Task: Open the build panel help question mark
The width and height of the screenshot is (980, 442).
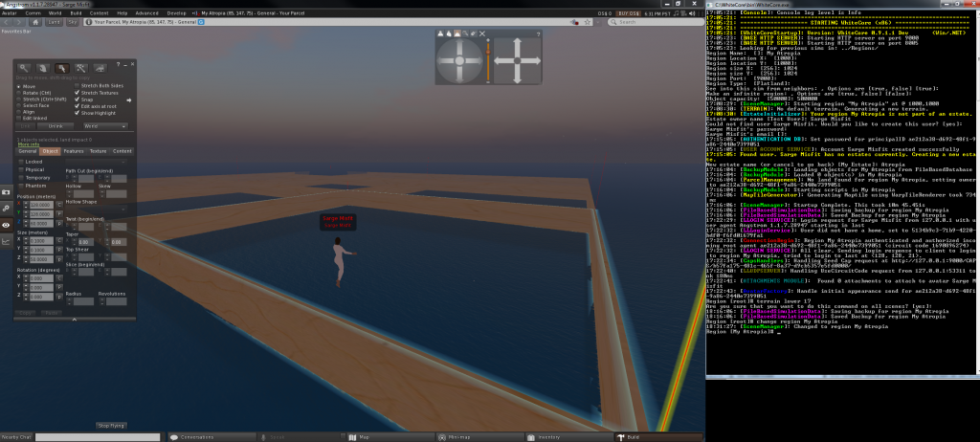Action: pyautogui.click(x=118, y=64)
